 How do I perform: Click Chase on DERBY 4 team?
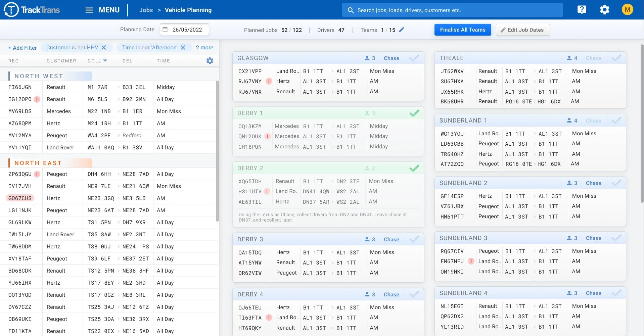(x=391, y=294)
